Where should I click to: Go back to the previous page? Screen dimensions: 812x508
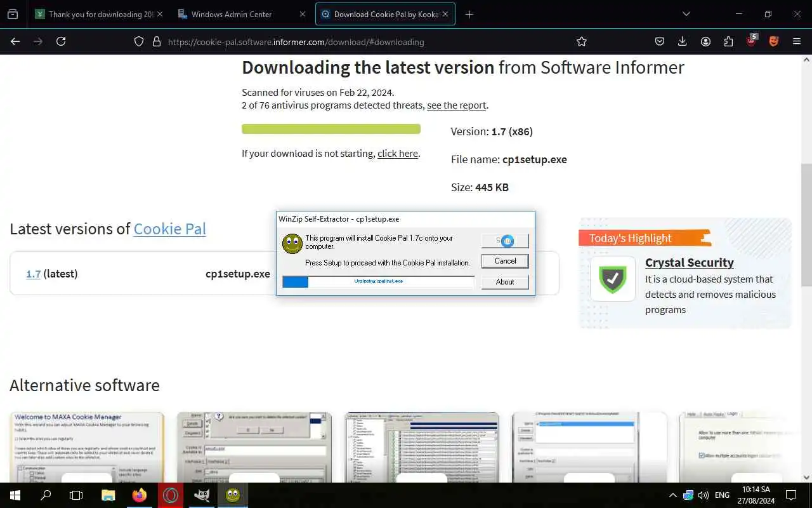pos(15,41)
